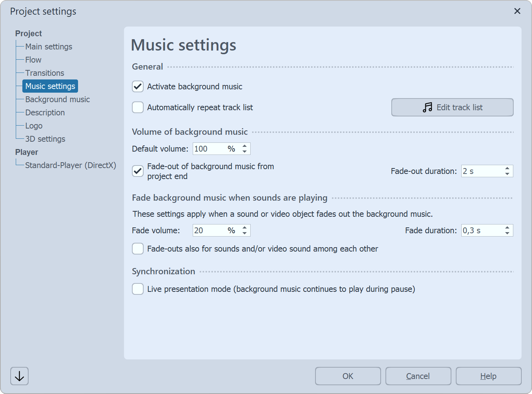Open the Logo settings

tap(34, 126)
